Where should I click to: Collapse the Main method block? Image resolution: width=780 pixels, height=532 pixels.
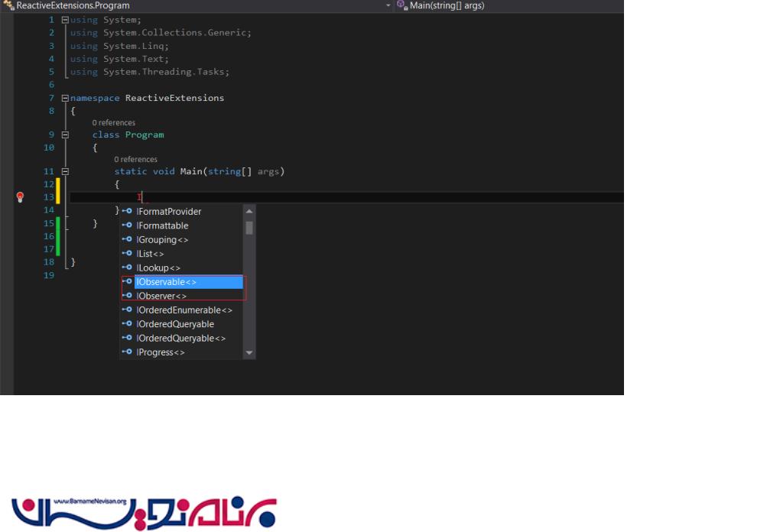(x=65, y=171)
